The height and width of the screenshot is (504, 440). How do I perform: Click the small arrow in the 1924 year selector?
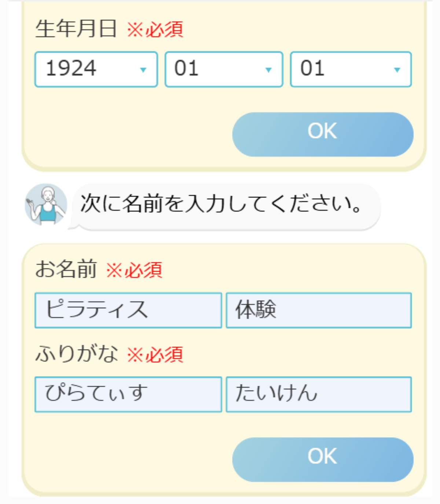[x=143, y=70]
